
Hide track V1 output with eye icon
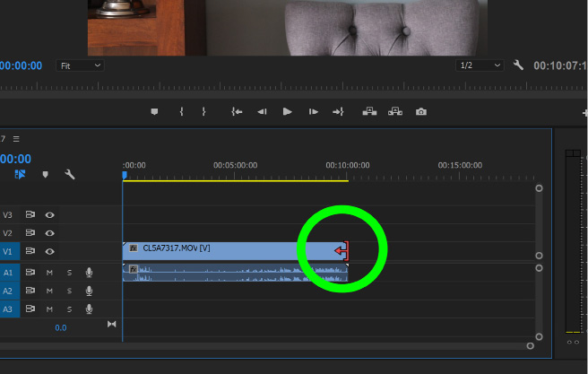50,251
